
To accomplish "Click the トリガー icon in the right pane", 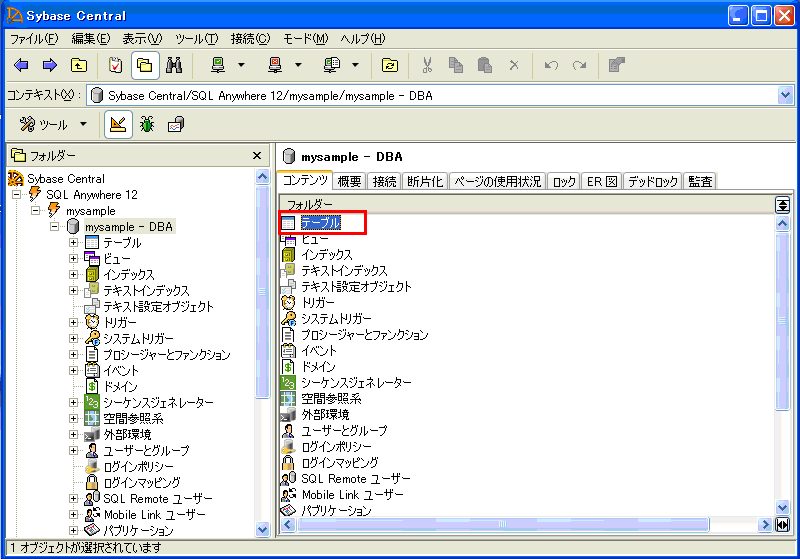I will (289, 302).
